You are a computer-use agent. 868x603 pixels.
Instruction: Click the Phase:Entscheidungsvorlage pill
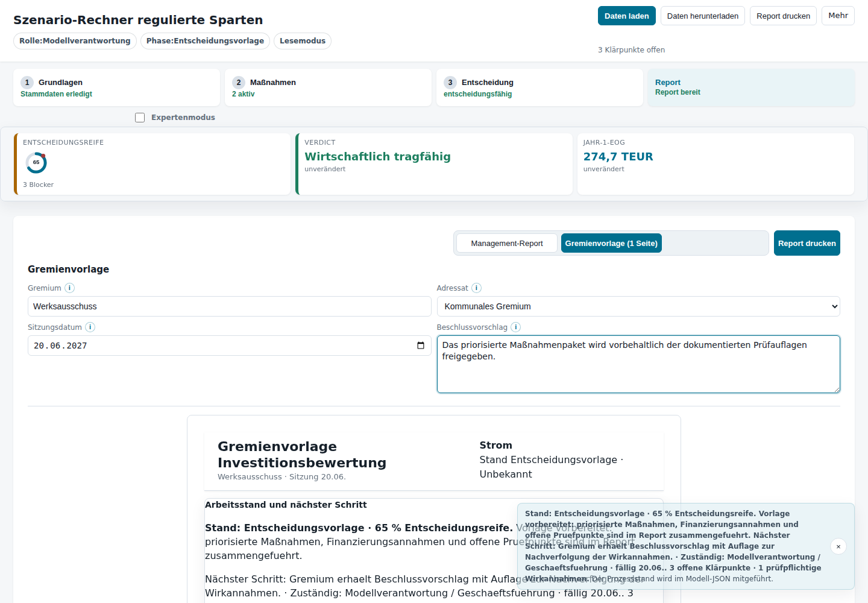(205, 41)
